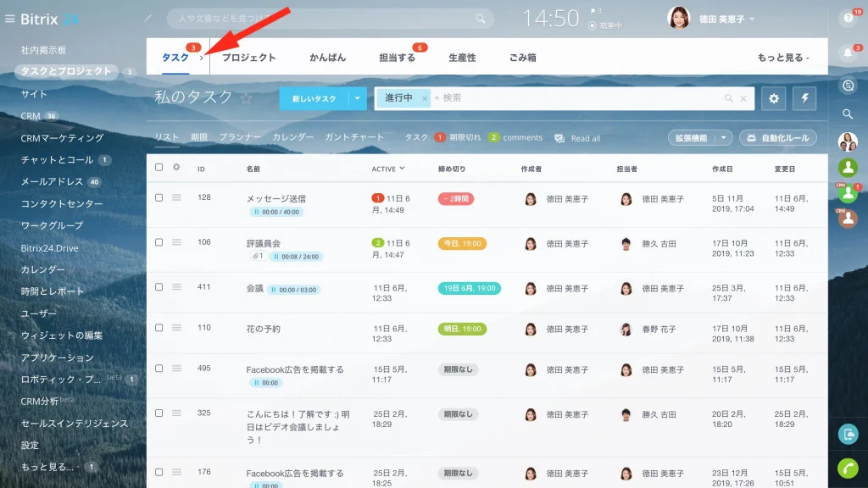Clear the search field with the X icon
Image resolution: width=868 pixels, height=488 pixels.
coord(743,98)
